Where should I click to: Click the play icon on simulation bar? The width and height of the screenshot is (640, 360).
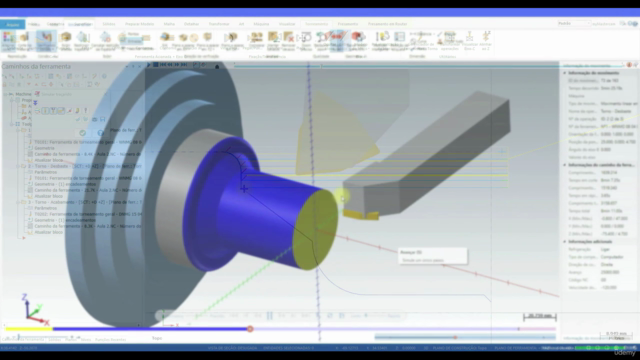point(149,65)
